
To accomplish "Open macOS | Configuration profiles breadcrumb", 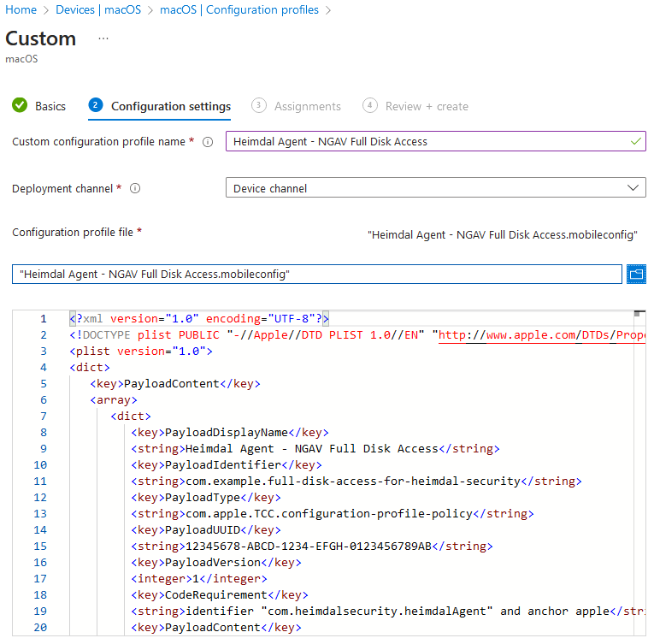I will click(239, 9).
